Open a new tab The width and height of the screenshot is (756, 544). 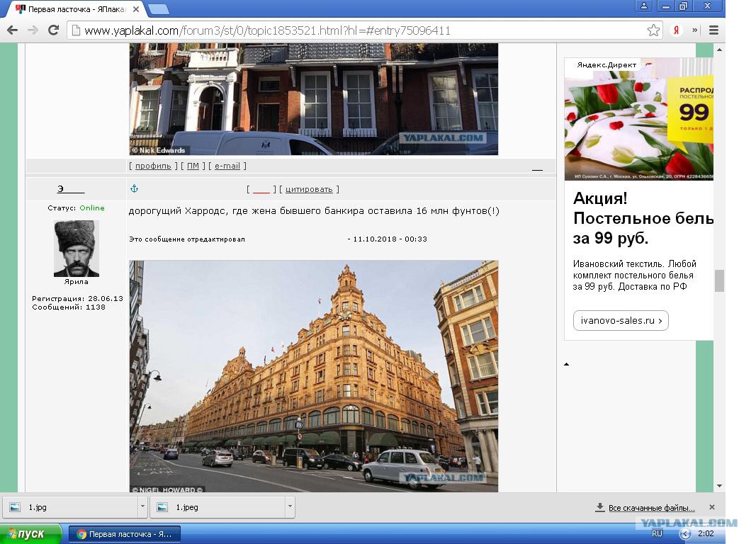coord(158,9)
